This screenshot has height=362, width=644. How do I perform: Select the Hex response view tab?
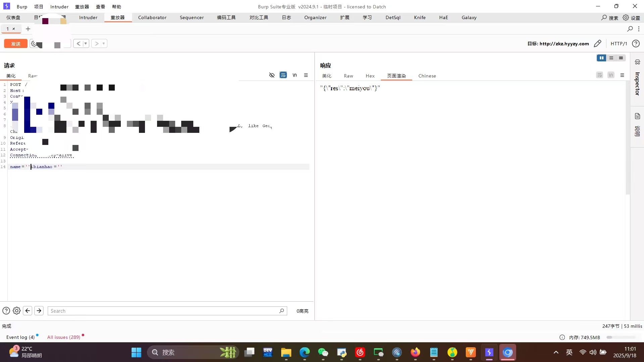point(370,76)
